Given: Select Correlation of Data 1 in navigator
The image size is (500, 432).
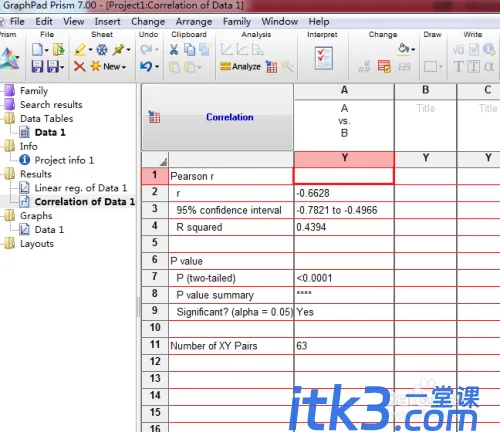Looking at the screenshot, I should click(x=85, y=202).
